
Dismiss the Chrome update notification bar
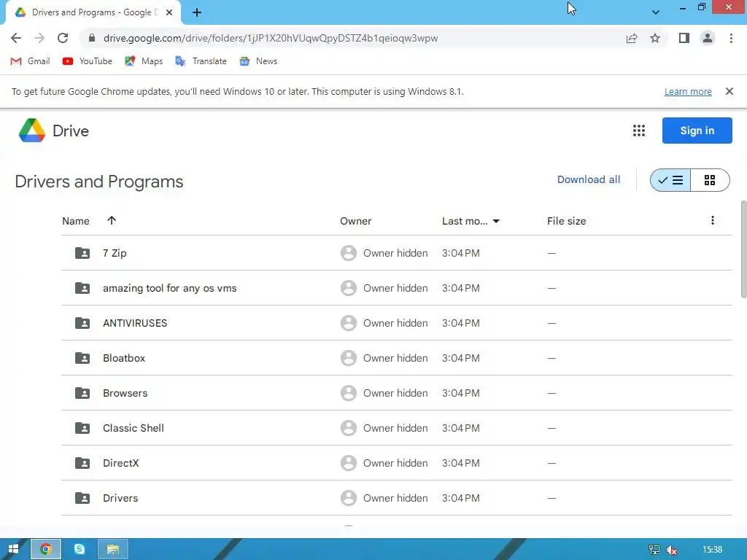click(x=729, y=91)
